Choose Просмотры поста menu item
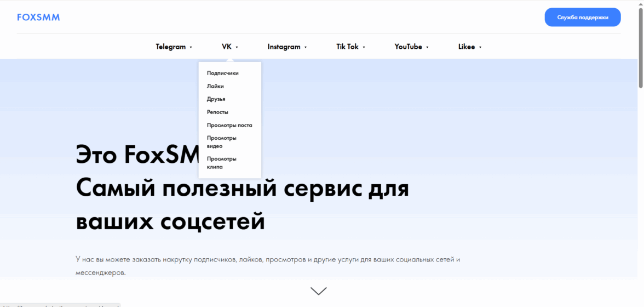The width and height of the screenshot is (644, 307). [x=229, y=126]
